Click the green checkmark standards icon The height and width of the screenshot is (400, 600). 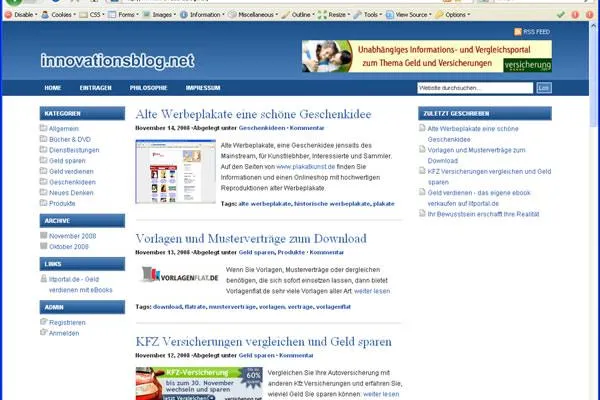pos(561,15)
